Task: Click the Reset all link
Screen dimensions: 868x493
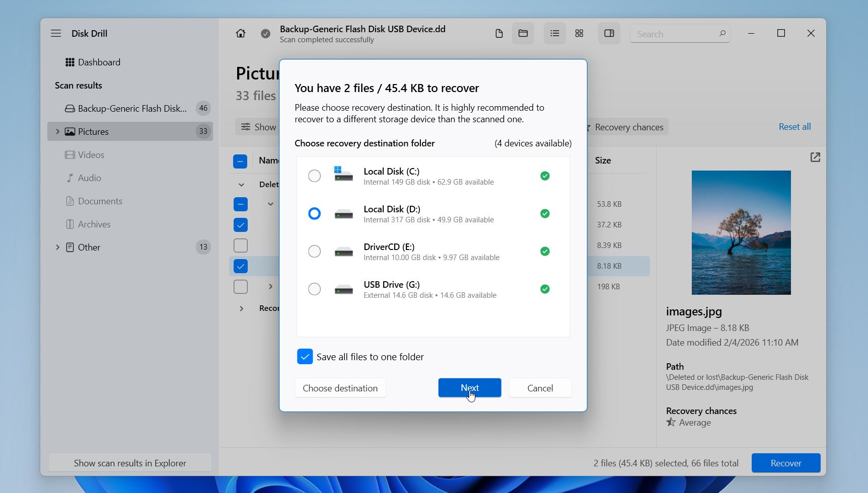Action: point(794,127)
